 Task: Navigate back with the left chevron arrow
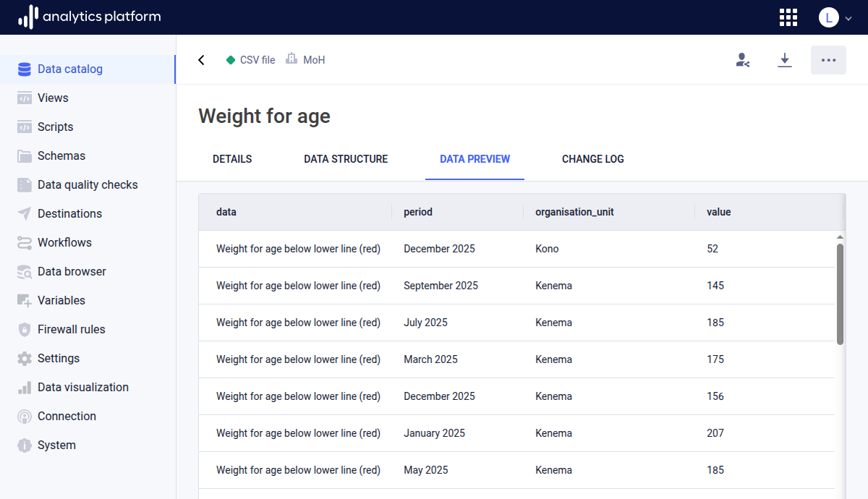pyautogui.click(x=201, y=60)
